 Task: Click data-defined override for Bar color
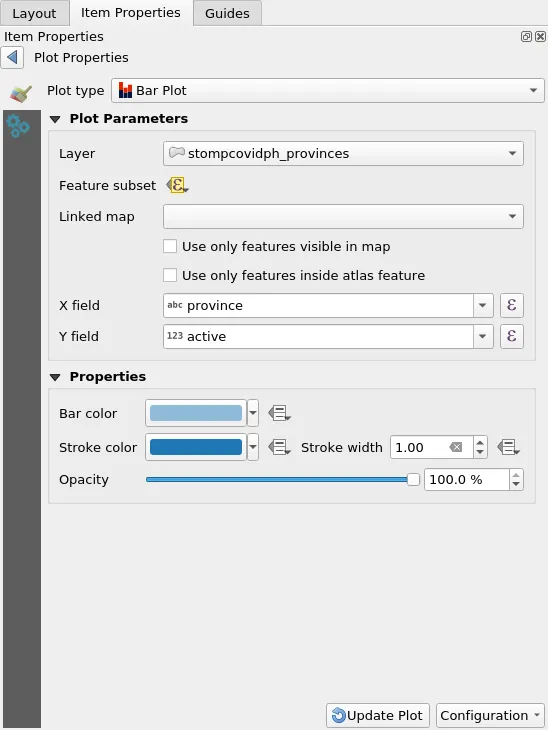point(279,413)
